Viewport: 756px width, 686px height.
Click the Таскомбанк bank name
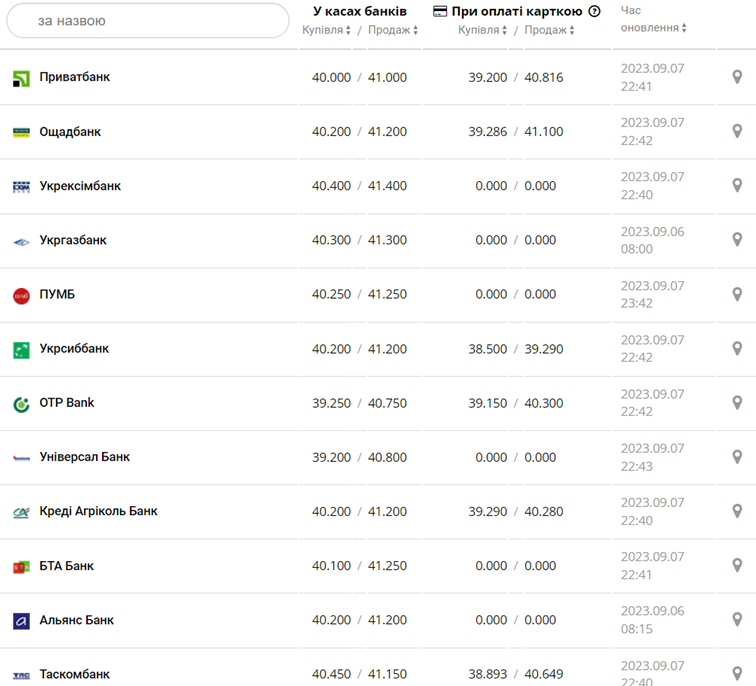click(74, 674)
